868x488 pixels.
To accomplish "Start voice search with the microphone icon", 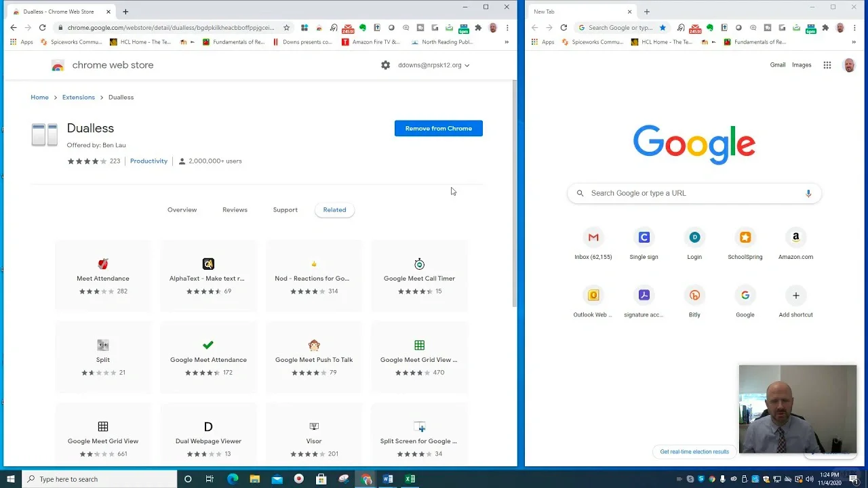I will [808, 193].
